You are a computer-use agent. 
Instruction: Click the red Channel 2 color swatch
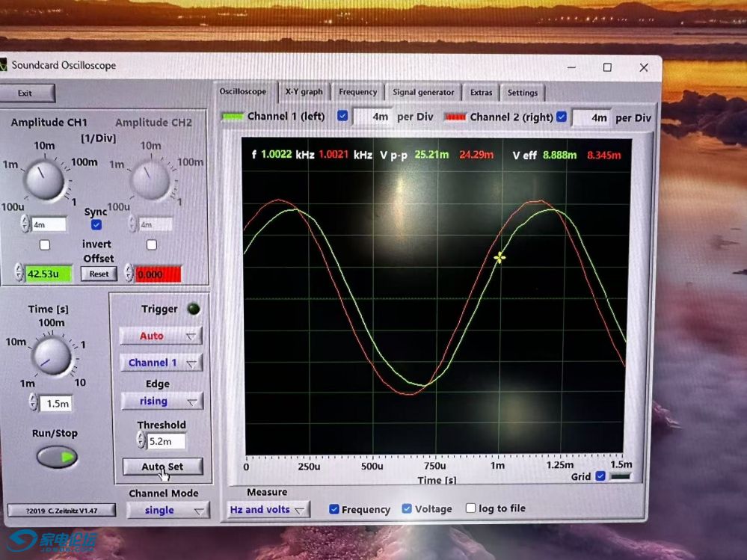coord(455,117)
